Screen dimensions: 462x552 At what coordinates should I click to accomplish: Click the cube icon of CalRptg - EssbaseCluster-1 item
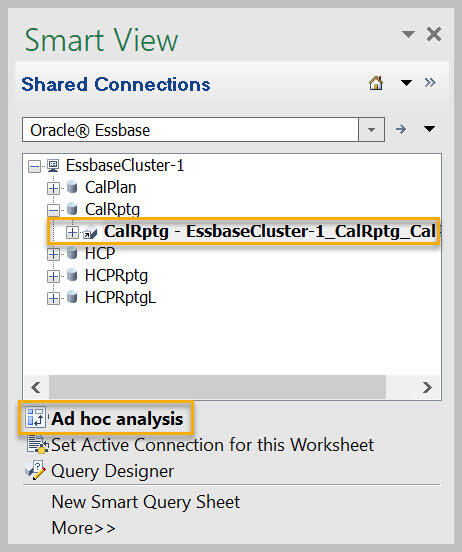[90, 233]
